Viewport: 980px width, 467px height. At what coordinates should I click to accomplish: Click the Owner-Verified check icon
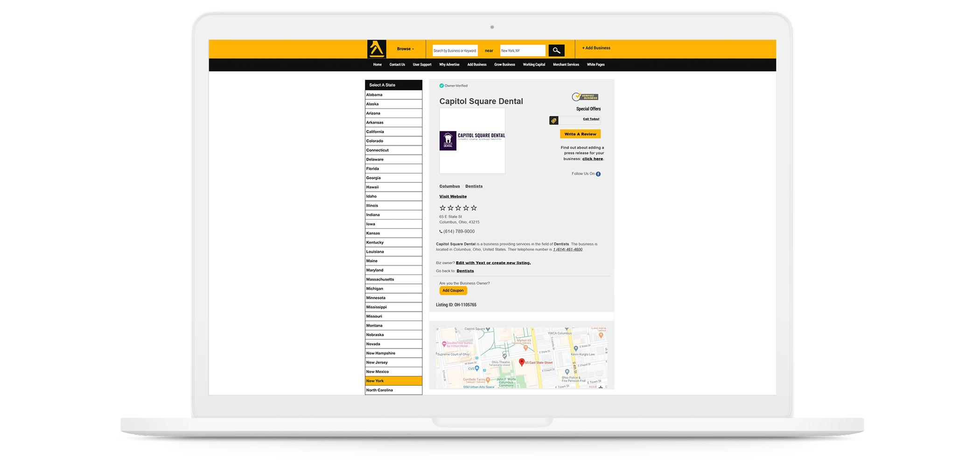(x=441, y=85)
